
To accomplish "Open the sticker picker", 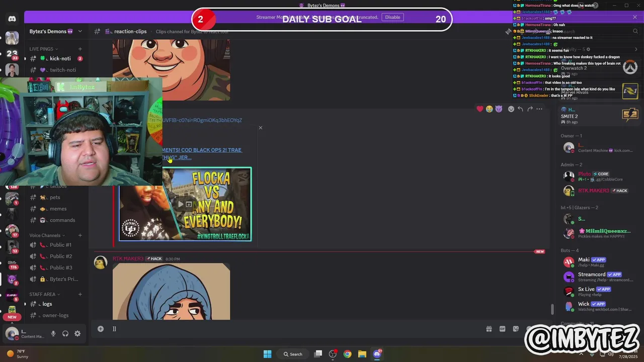I will point(516,329).
